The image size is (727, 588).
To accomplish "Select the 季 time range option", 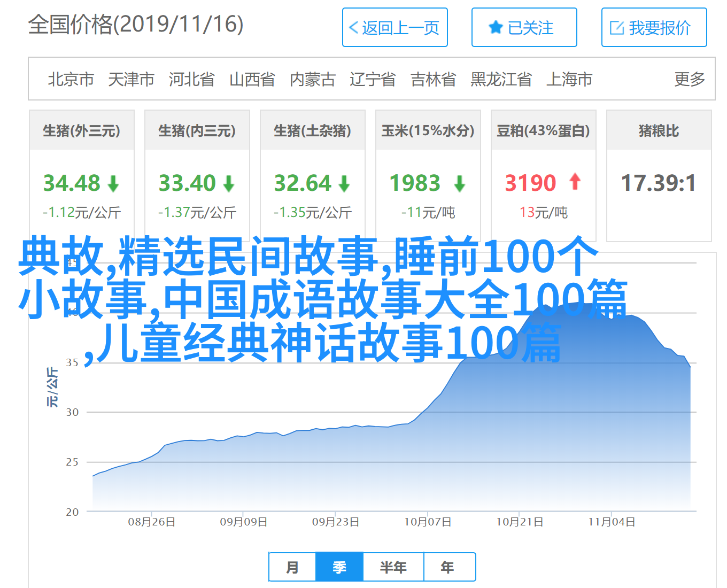I will coord(339,567).
